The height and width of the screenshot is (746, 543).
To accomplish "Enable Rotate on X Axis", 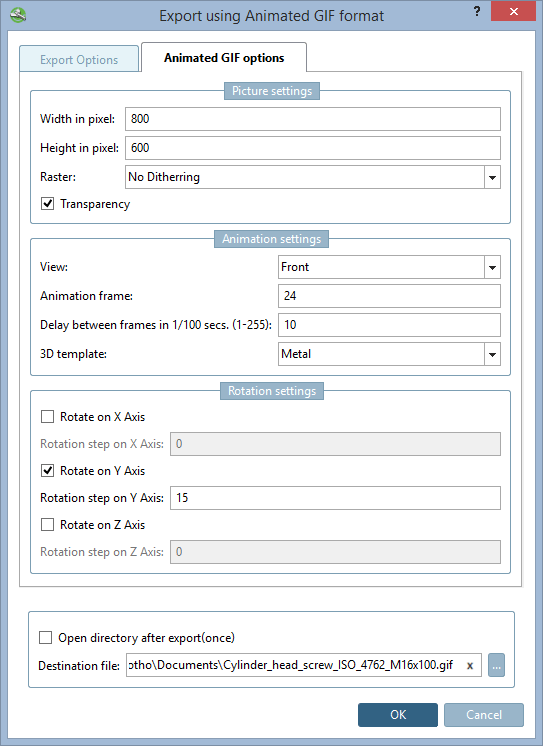I will (x=47, y=417).
